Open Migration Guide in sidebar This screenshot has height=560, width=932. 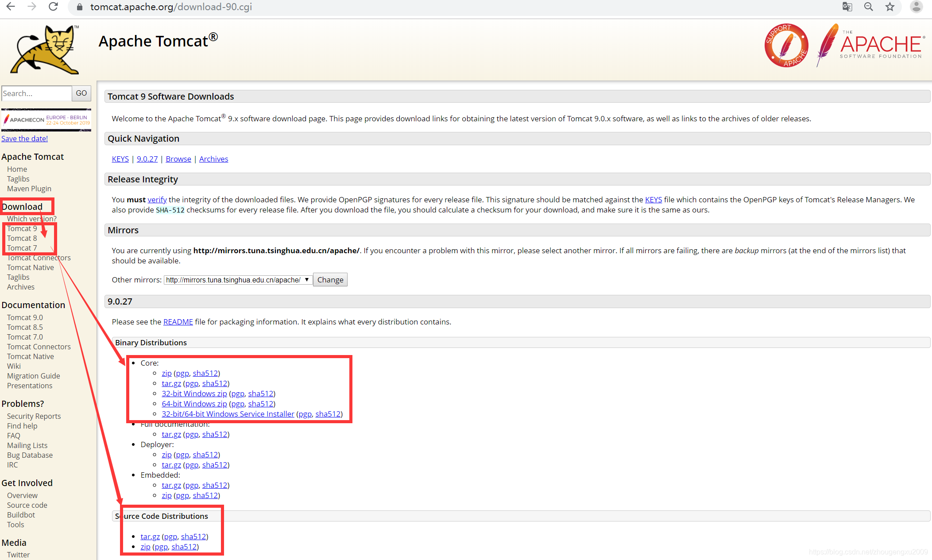(x=34, y=376)
